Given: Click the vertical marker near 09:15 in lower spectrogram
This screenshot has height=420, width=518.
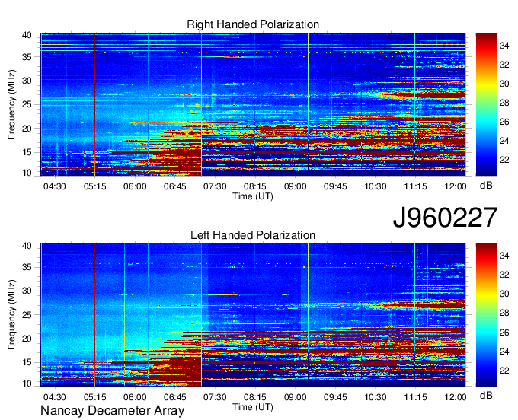Looking at the screenshot, I should point(309,315).
